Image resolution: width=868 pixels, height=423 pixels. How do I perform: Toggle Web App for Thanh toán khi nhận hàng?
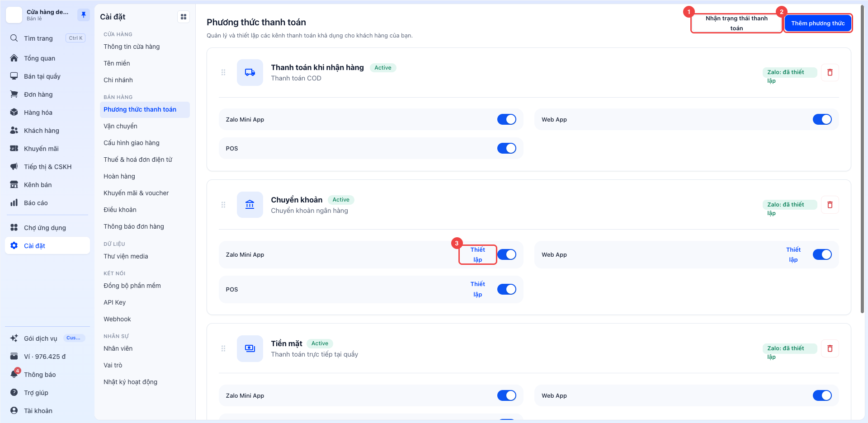pos(822,119)
